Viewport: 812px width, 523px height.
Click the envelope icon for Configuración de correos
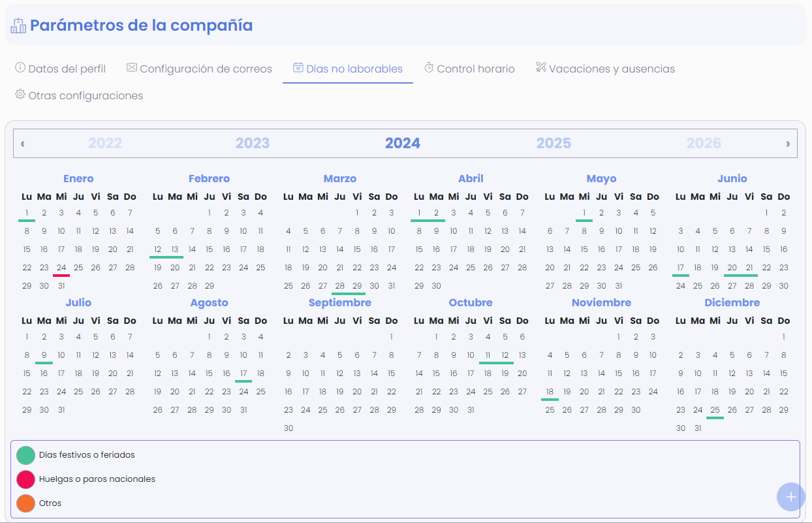(x=131, y=68)
